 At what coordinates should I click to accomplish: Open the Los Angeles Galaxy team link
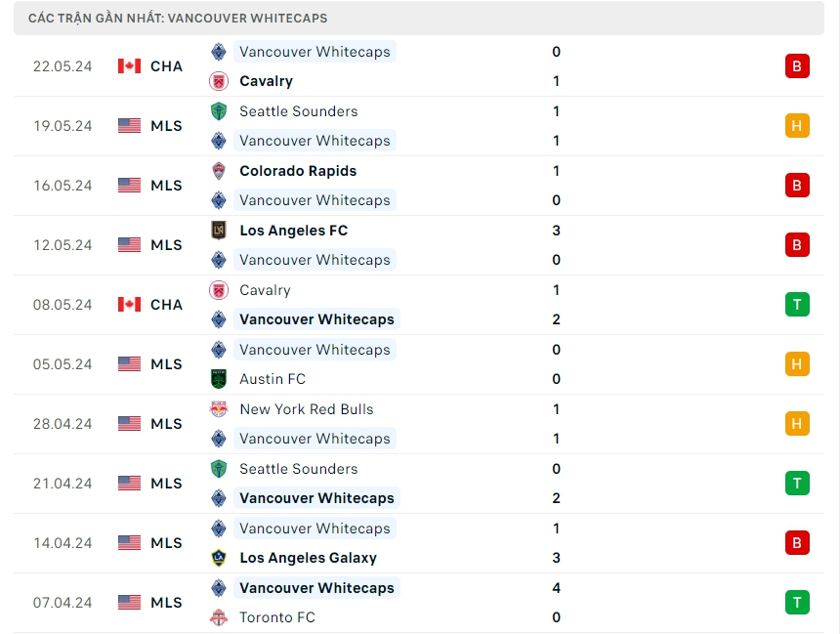[x=308, y=558]
